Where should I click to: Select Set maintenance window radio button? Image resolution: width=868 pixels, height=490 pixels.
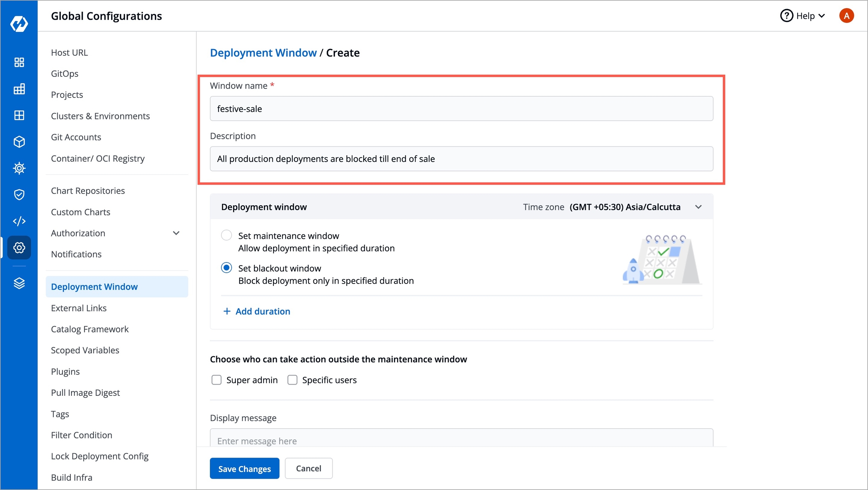(x=226, y=235)
